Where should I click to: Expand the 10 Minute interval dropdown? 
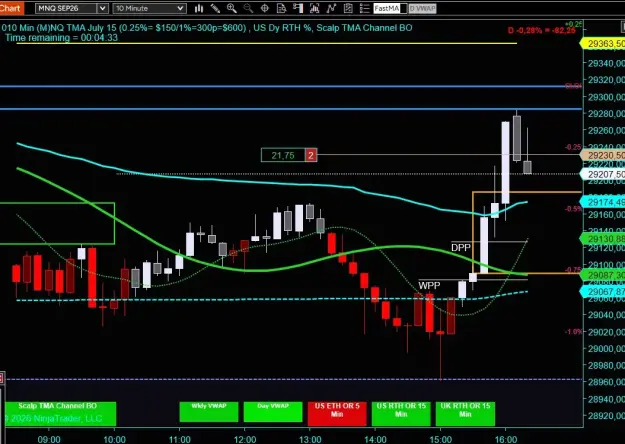(x=181, y=8)
